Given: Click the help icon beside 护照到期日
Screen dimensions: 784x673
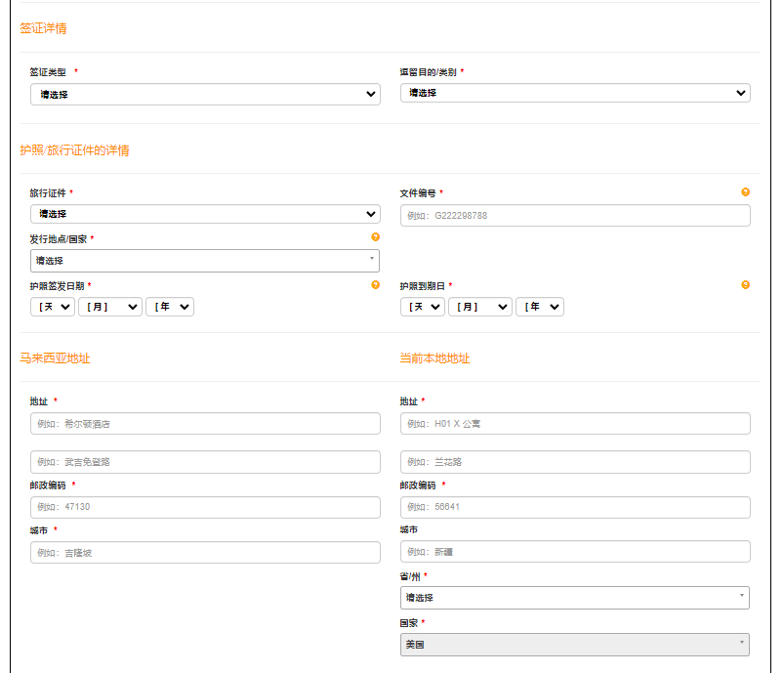Looking at the screenshot, I should (746, 285).
